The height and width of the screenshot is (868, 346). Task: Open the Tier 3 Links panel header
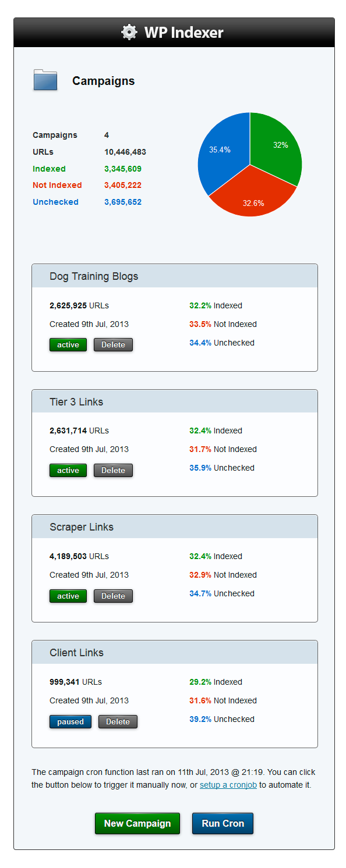pos(175,401)
